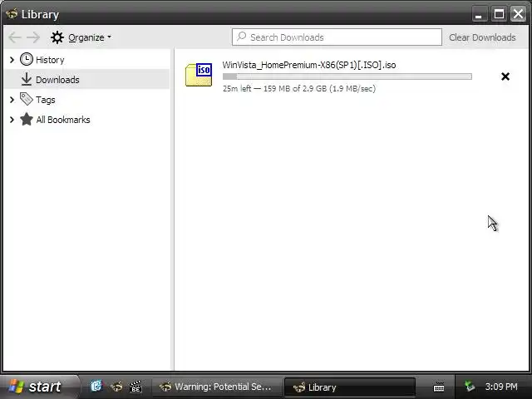Screen dimensions: 532x399
Task: Maximize the Library window
Action: click(499, 14)
